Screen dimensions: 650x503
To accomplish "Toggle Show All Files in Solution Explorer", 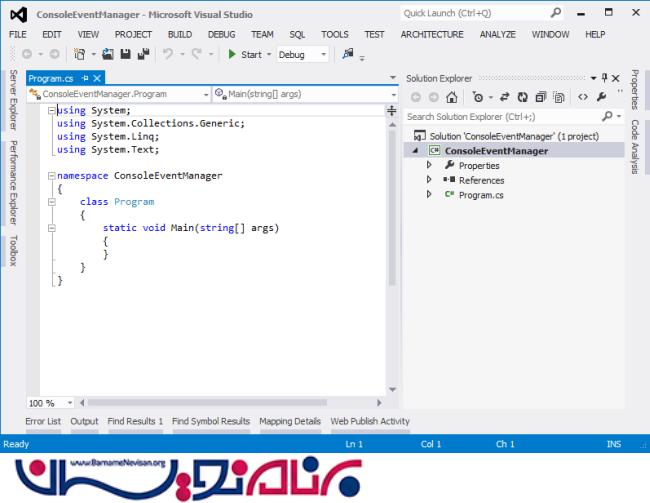I will click(x=558, y=97).
